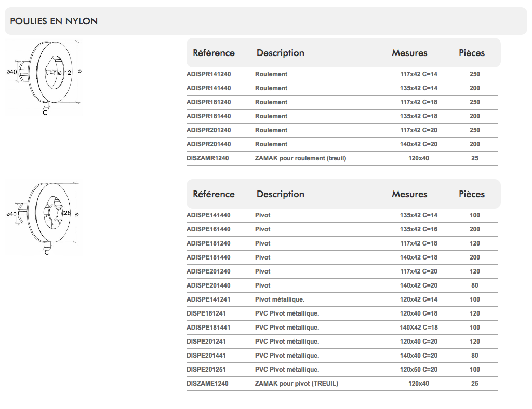Select reference ADISPE181441
532x409 pixels.
pos(208,328)
